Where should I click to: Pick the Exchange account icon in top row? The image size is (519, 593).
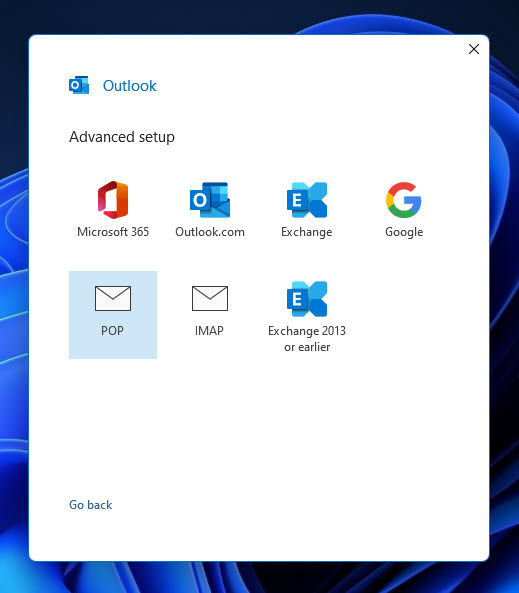click(x=307, y=200)
